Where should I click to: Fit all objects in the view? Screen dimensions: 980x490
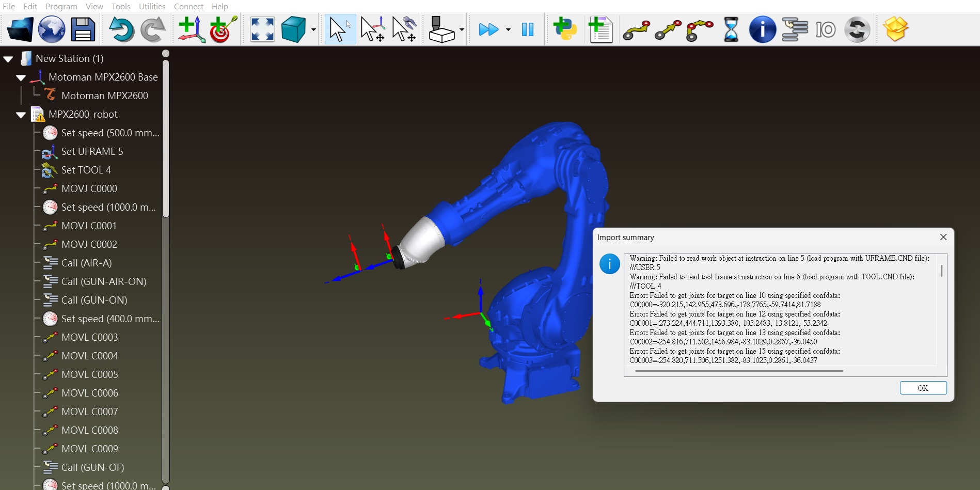click(262, 29)
